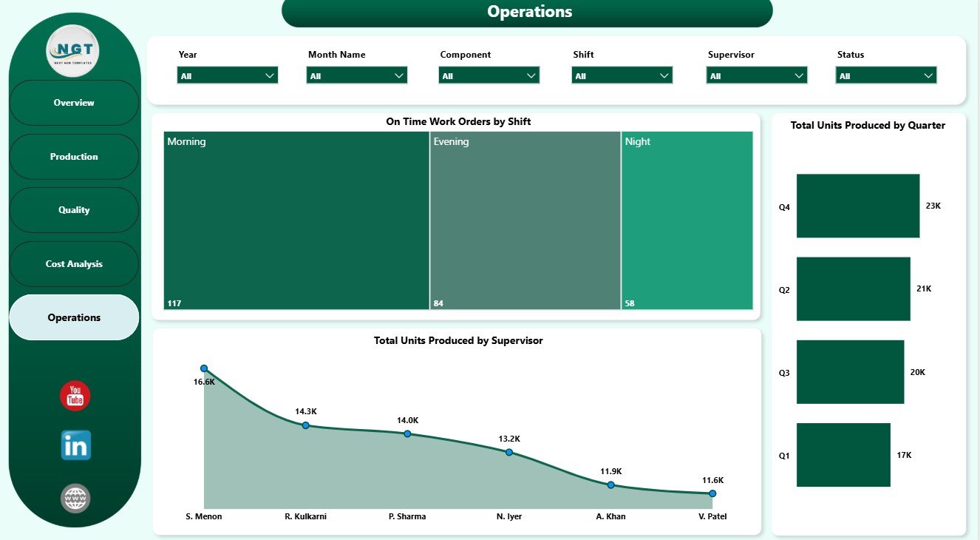
Task: Select the Evening treemap block
Action: pos(525,220)
